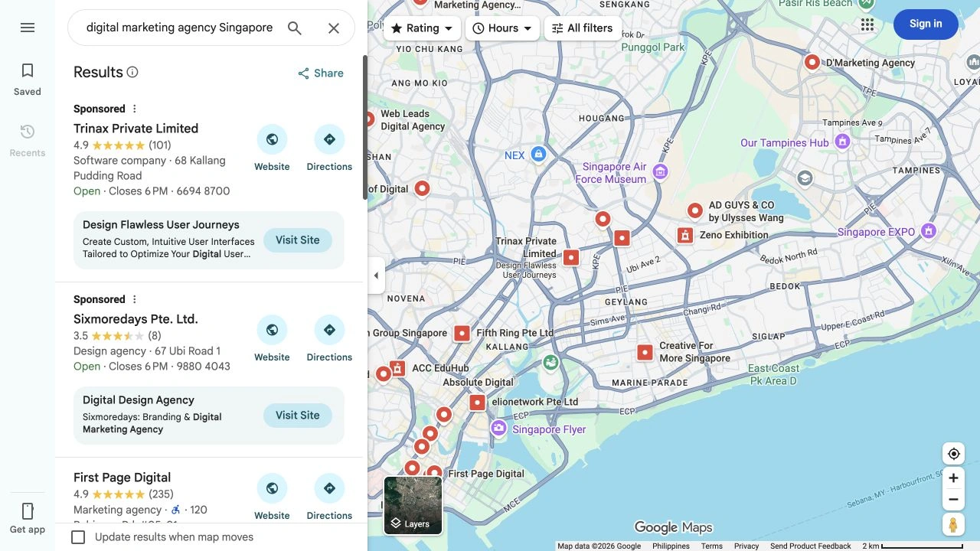
Task: Click the results panel scrollbar
Action: [x=365, y=127]
